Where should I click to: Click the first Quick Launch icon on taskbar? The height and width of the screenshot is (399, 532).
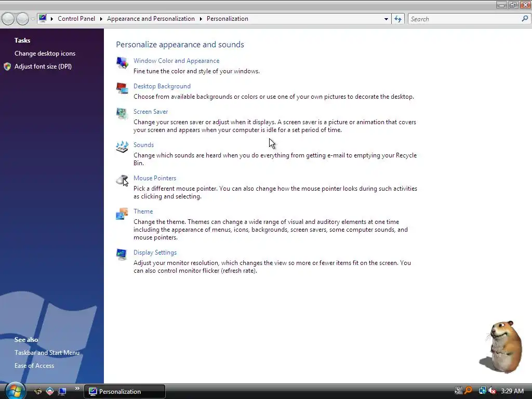click(37, 392)
